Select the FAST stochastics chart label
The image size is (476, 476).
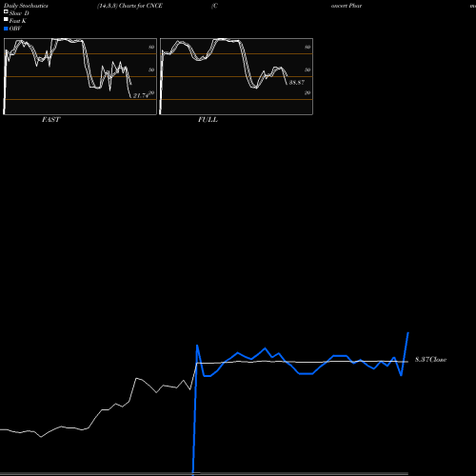click(50, 119)
